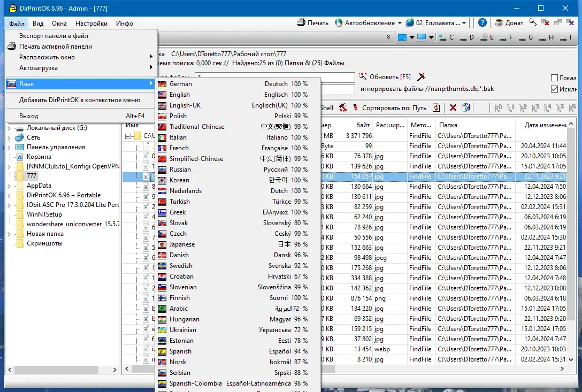
Task: Click the red pin icon after Обновить
Action: tap(421, 77)
